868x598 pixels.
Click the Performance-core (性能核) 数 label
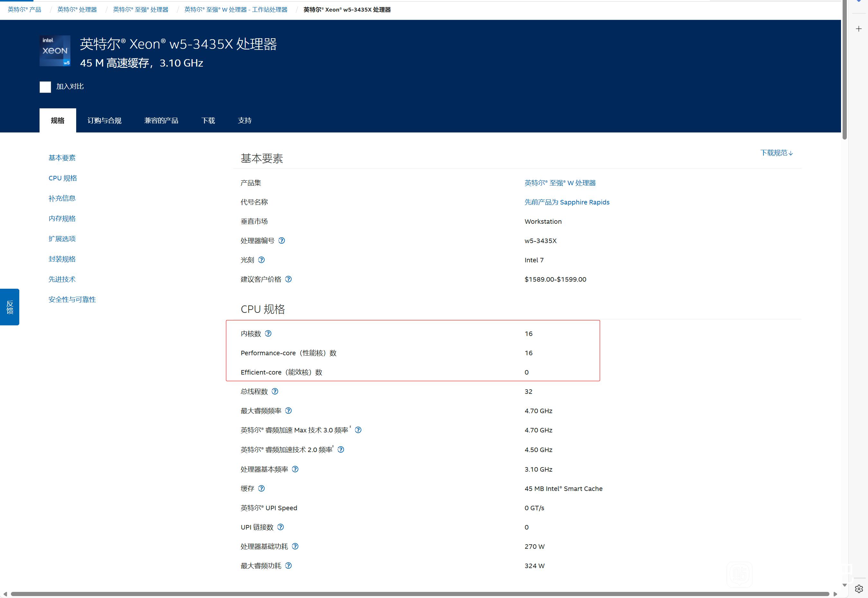[x=288, y=353]
